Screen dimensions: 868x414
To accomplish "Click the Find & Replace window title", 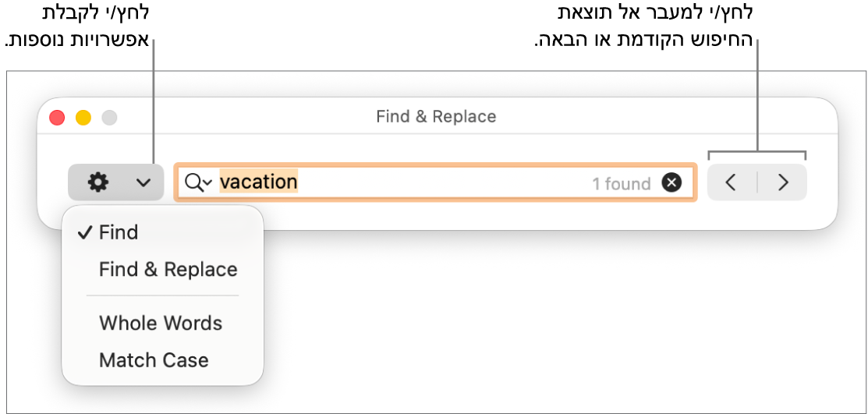I will point(436,117).
